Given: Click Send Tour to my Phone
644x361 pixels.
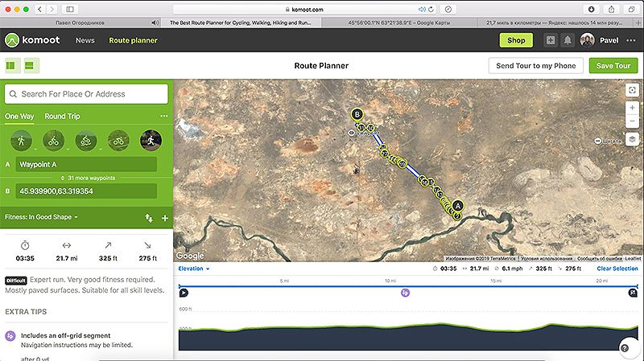Looking at the screenshot, I should coord(535,66).
